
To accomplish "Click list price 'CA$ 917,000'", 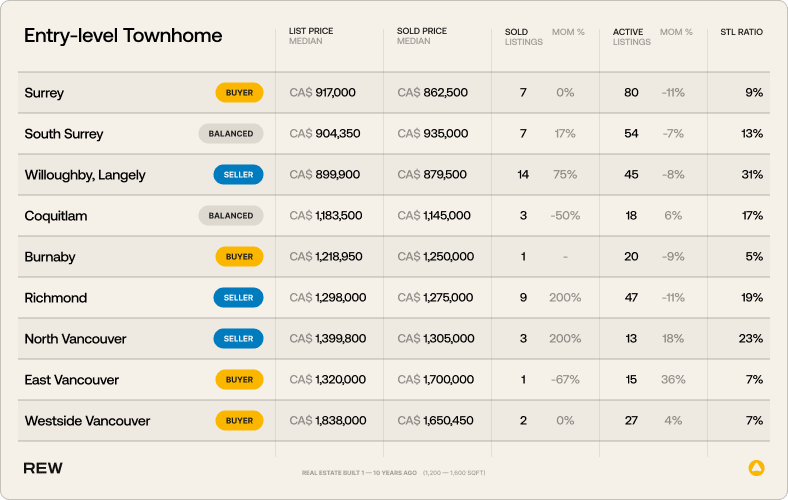I will (x=322, y=92).
